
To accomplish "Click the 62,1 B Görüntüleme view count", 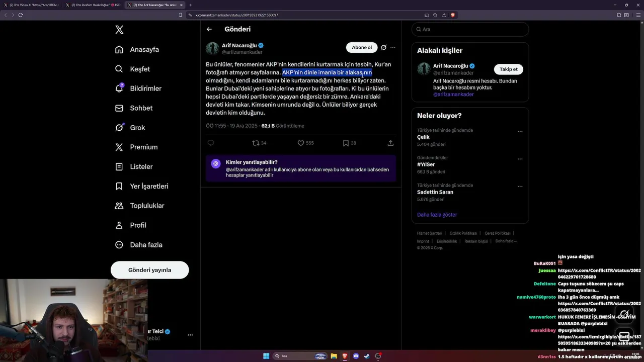I will click(283, 126).
